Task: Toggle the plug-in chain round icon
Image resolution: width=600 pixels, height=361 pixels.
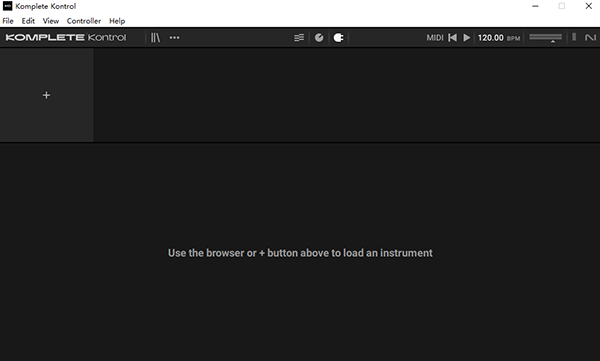Action: click(319, 38)
